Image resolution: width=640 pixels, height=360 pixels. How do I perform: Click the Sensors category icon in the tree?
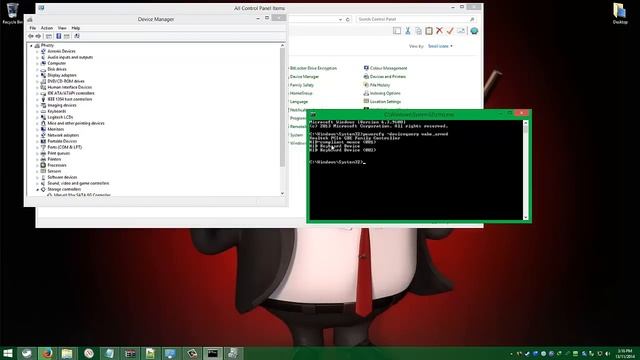(43, 171)
